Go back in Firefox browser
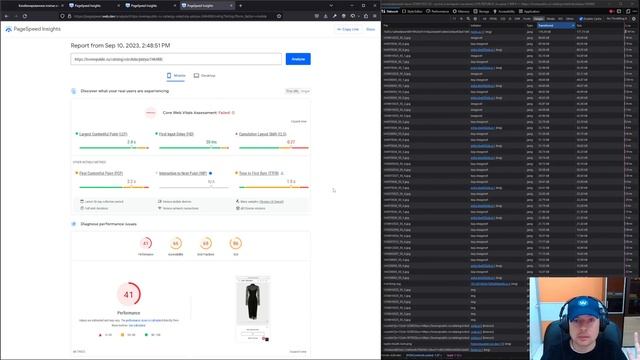 click(7, 16)
